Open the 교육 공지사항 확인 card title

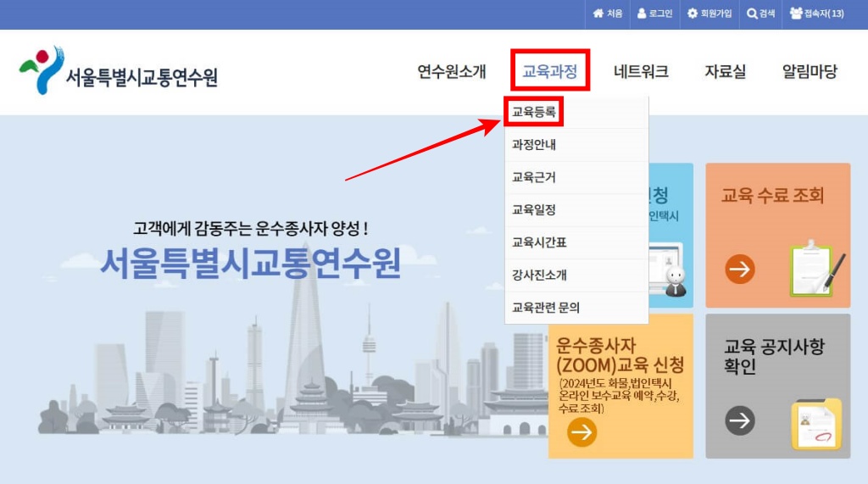[775, 356]
